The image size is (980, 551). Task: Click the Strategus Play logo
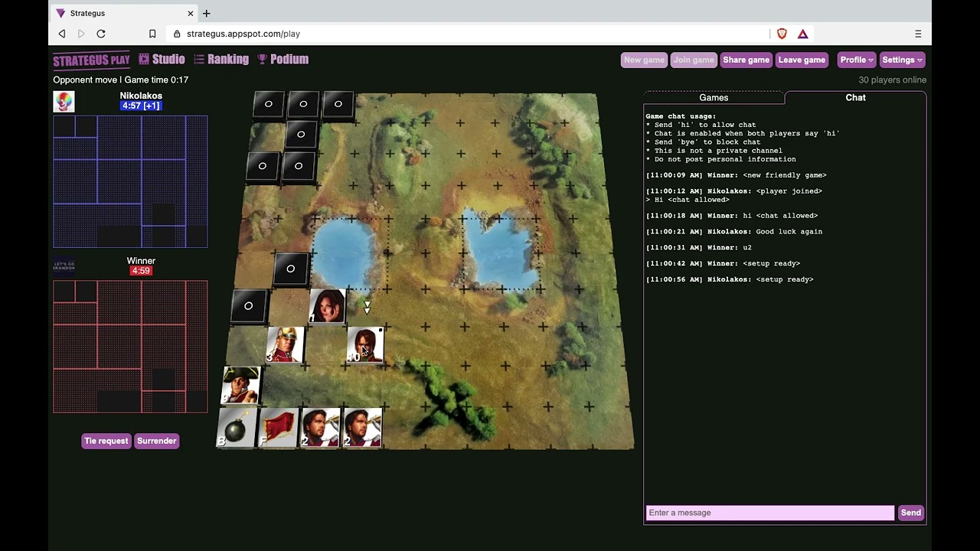click(x=91, y=60)
